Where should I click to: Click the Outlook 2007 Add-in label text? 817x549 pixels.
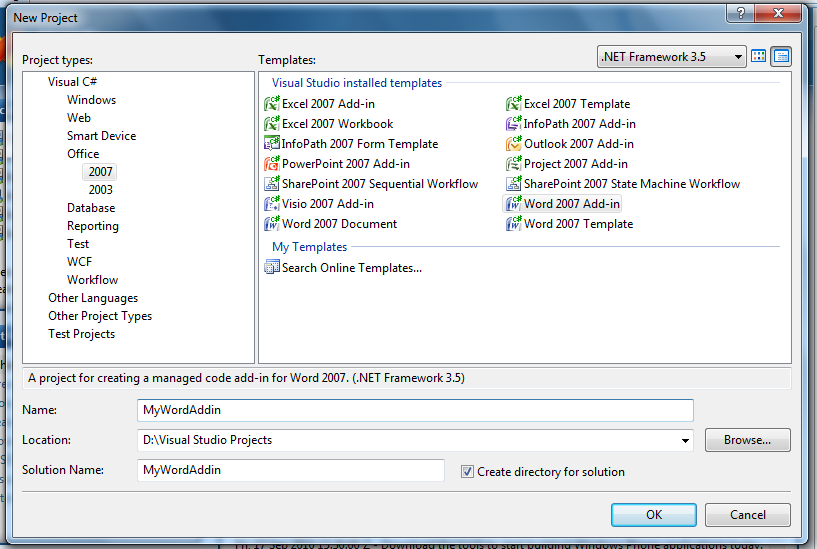tap(579, 143)
